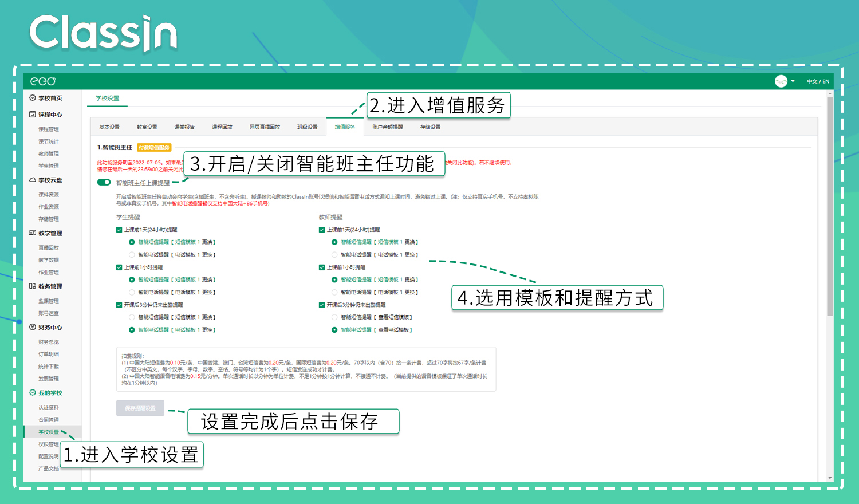This screenshot has width=859, height=504.
Task: Click the 教务管理 section icon
Action: [x=33, y=286]
